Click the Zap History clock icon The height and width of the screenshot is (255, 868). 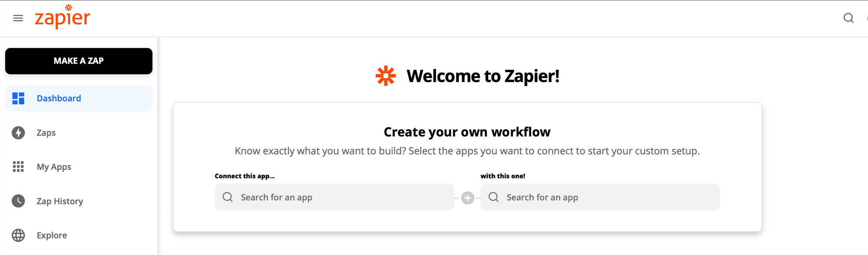[18, 201]
